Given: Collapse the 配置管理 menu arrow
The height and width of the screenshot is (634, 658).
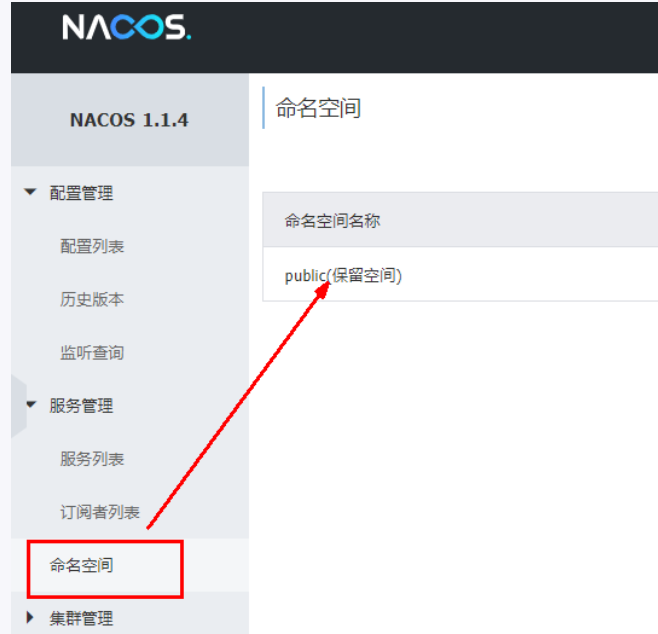Looking at the screenshot, I should click(x=30, y=192).
